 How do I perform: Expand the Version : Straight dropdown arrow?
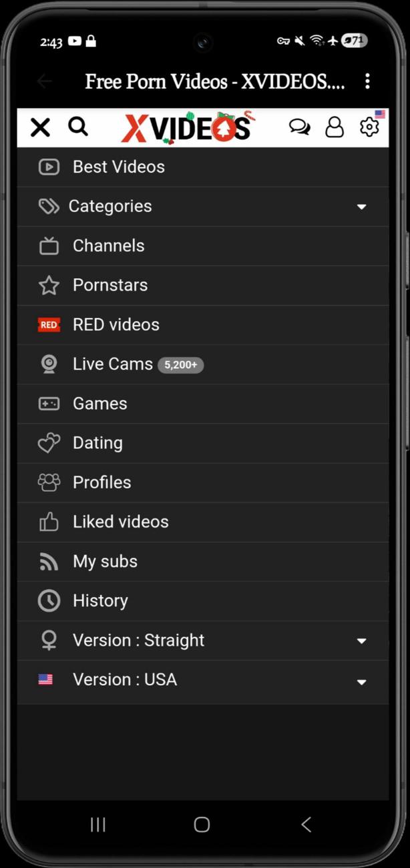pos(361,641)
